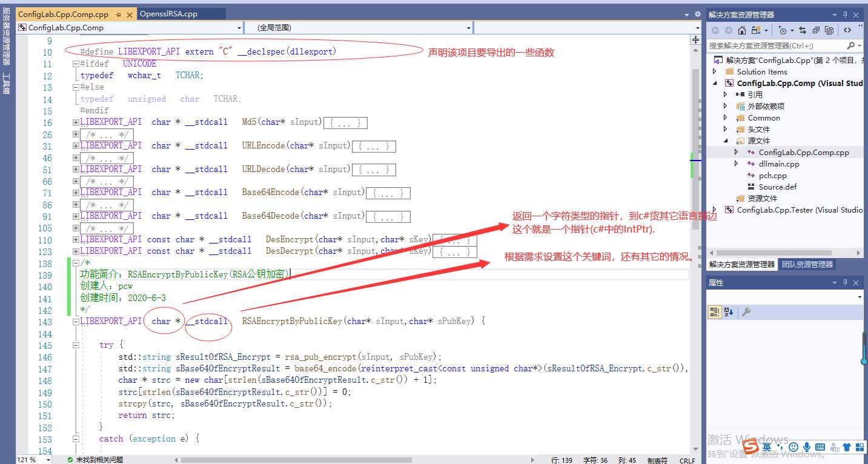Select the categorized view icon in Properties panel
This screenshot has height=464, width=868.
coord(715,312)
